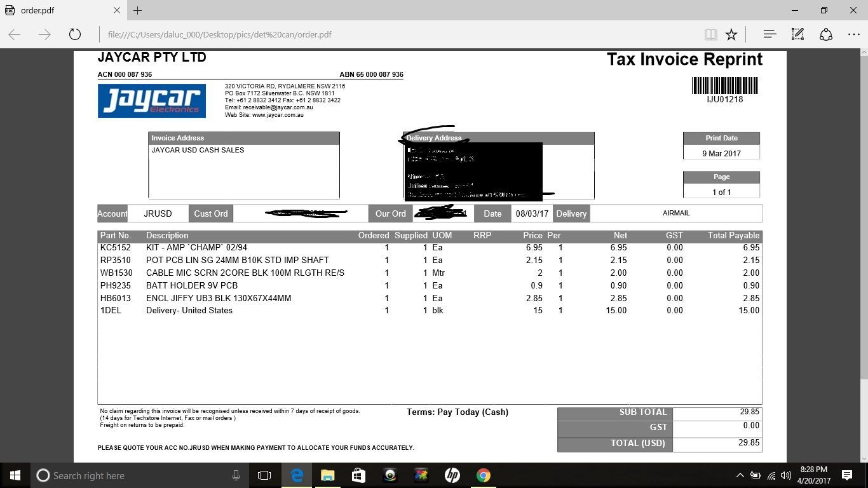The width and height of the screenshot is (868, 488).
Task: Click 'ENCL JIFFY UB3 BLK' description
Action: click(x=219, y=298)
